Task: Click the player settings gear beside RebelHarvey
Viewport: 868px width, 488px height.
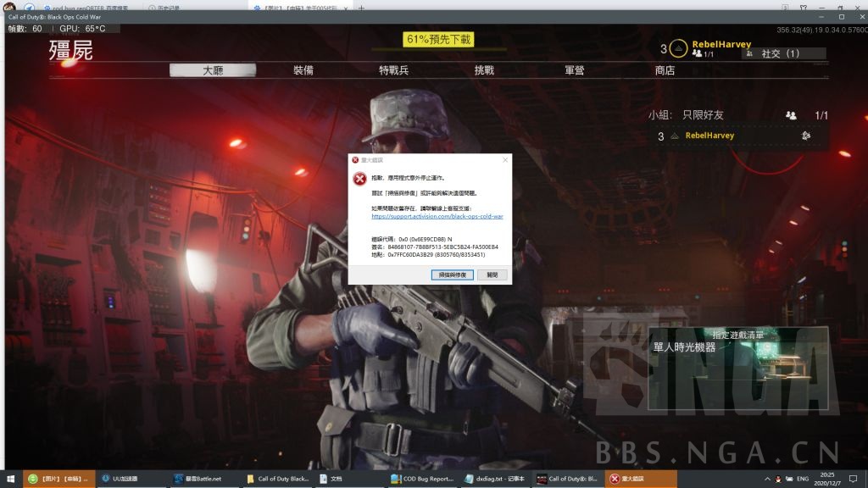Action: [806, 136]
